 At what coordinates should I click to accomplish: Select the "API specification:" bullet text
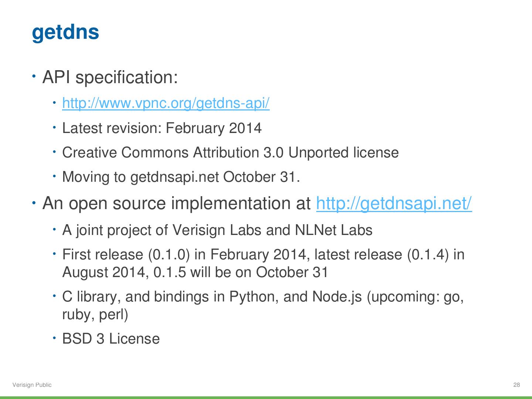(x=110, y=77)
